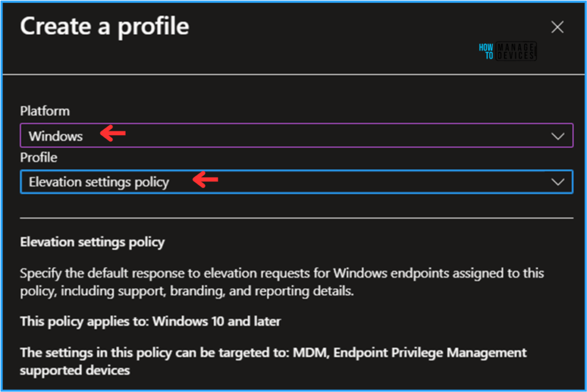
Task: Click the Profile field label
Action: [38, 157]
